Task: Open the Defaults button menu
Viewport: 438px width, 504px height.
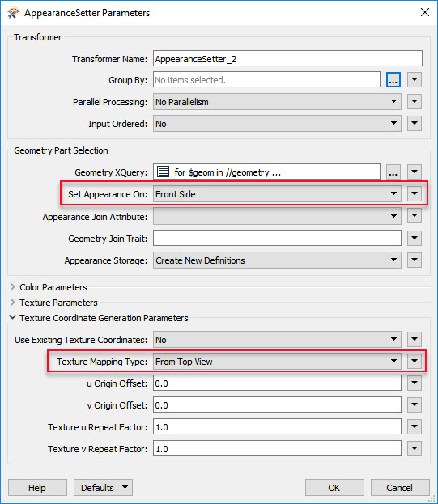Action: 103,488
